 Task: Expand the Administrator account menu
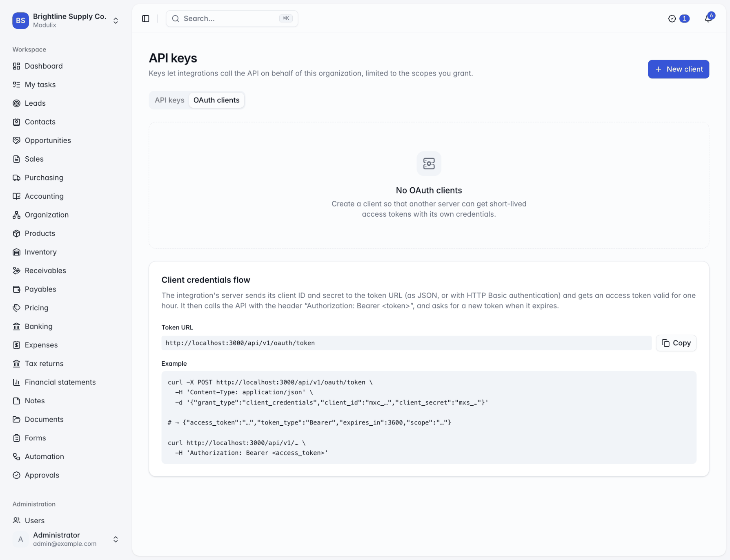[116, 539]
